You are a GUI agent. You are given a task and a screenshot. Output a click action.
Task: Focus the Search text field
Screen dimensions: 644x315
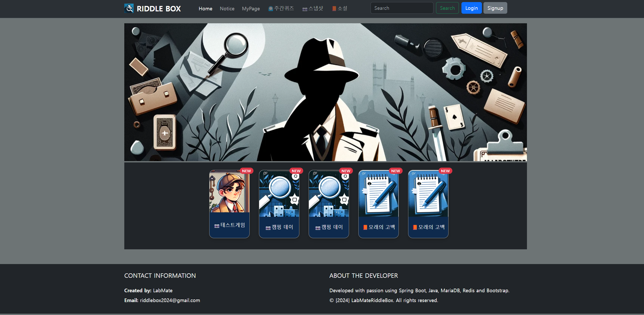402,8
